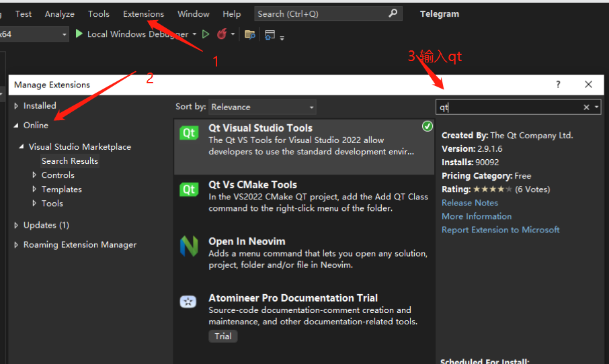Click the Qt Vs CMake Tools icon
609x364 pixels.
click(189, 189)
